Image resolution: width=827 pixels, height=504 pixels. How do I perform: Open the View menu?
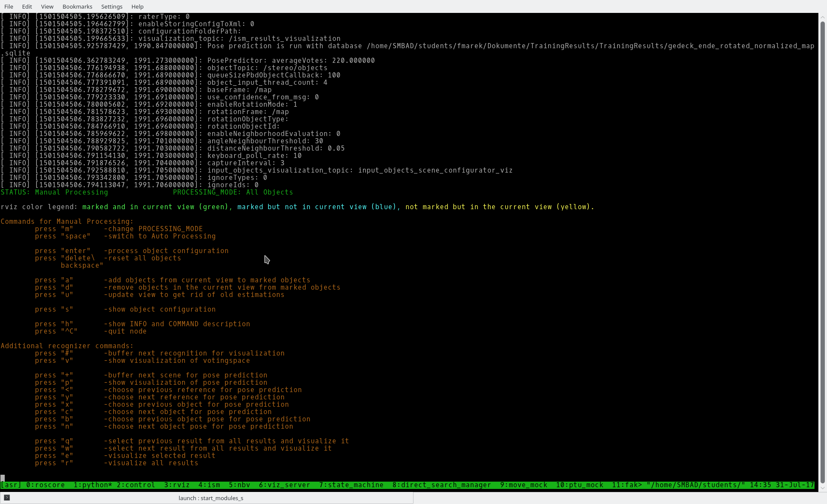tap(47, 6)
